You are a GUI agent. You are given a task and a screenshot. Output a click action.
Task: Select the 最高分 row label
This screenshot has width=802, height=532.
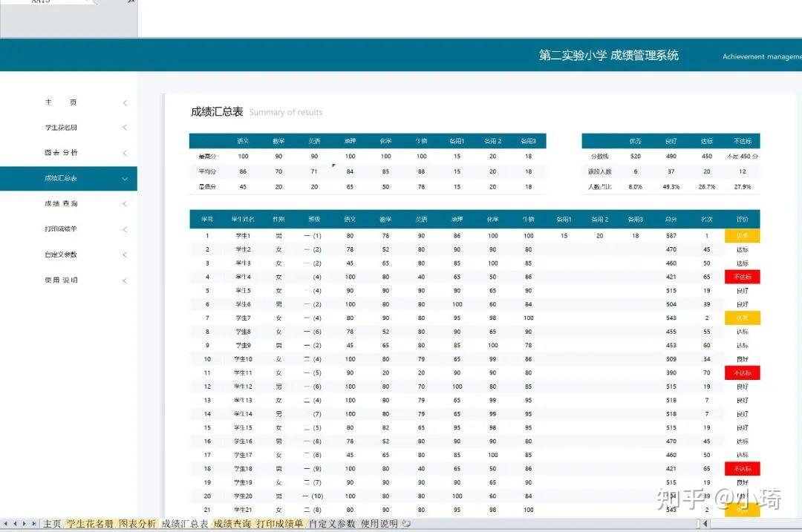point(207,157)
